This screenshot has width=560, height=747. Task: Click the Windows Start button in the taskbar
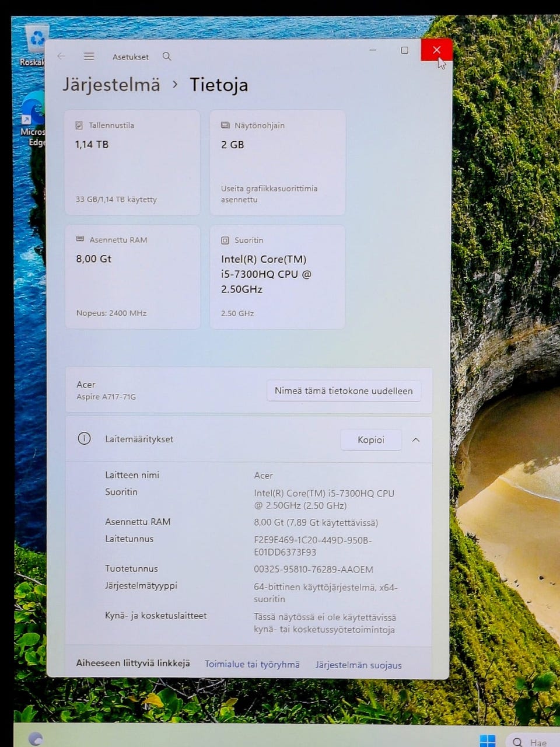point(488,740)
